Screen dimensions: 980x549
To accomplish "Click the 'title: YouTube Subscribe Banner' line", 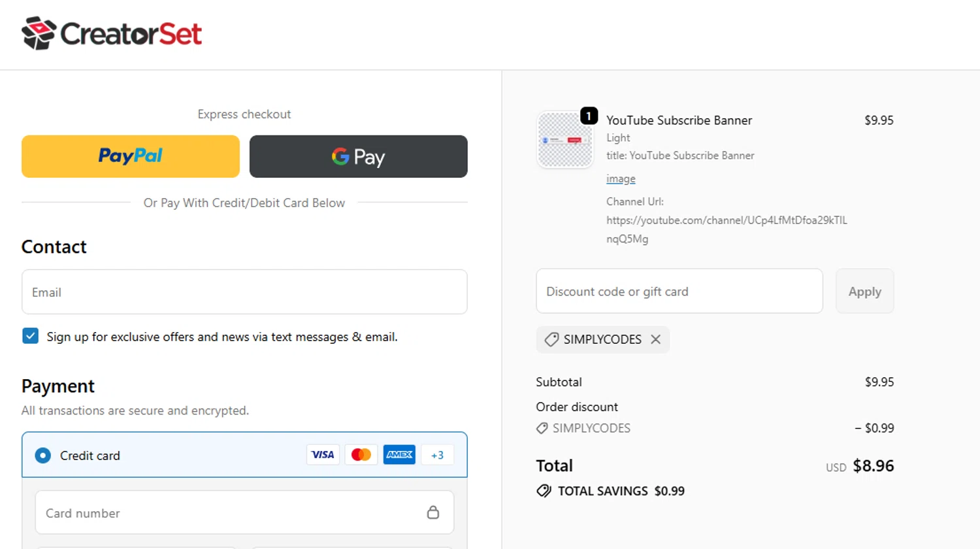I will (x=680, y=156).
